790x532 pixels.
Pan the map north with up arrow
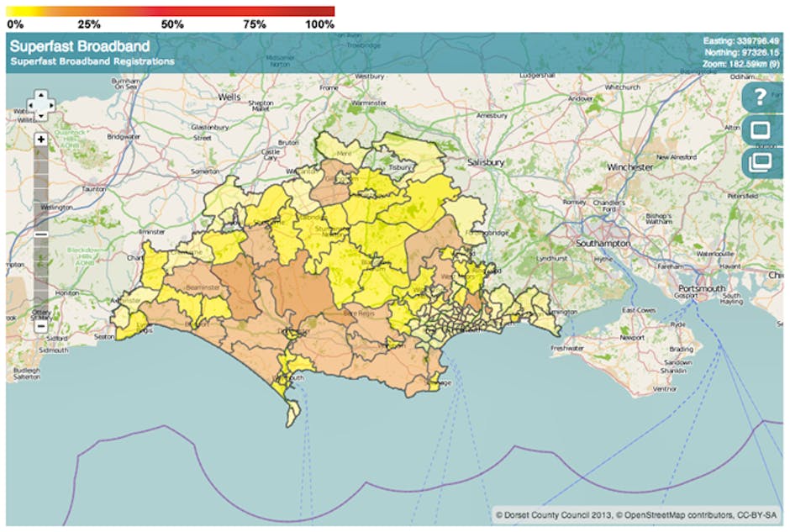click(x=41, y=96)
